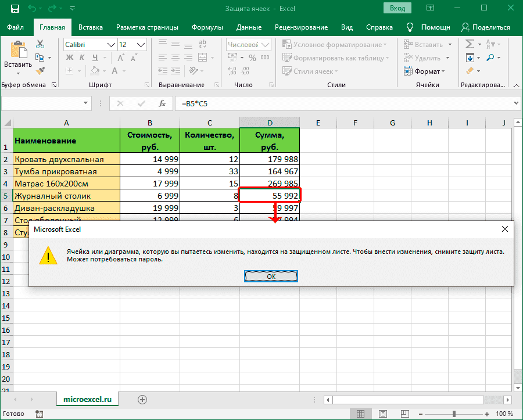This screenshot has width=523, height=420.
Task: Click the Insert Function fx icon
Action: [163, 103]
